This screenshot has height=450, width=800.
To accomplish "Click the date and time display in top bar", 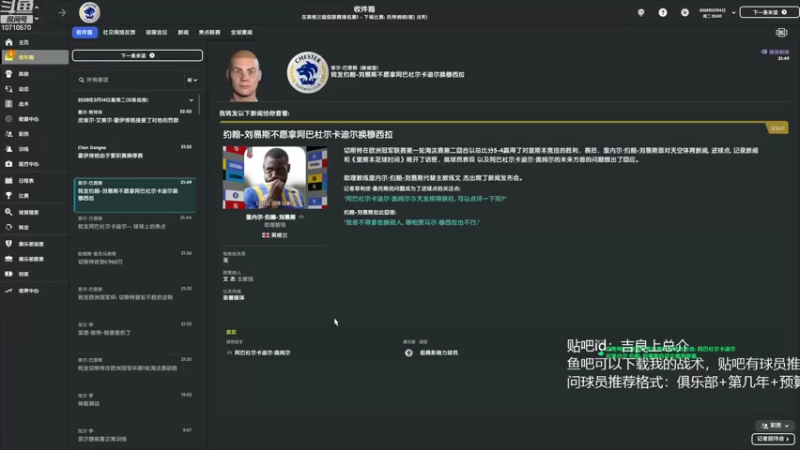I will pyautogui.click(x=713, y=13).
